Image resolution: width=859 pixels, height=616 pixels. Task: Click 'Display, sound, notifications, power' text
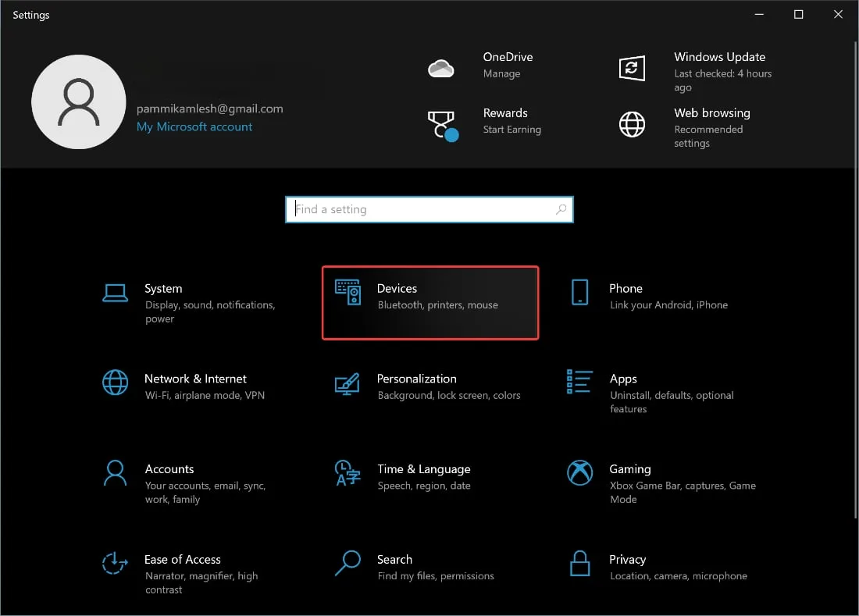[x=210, y=312]
